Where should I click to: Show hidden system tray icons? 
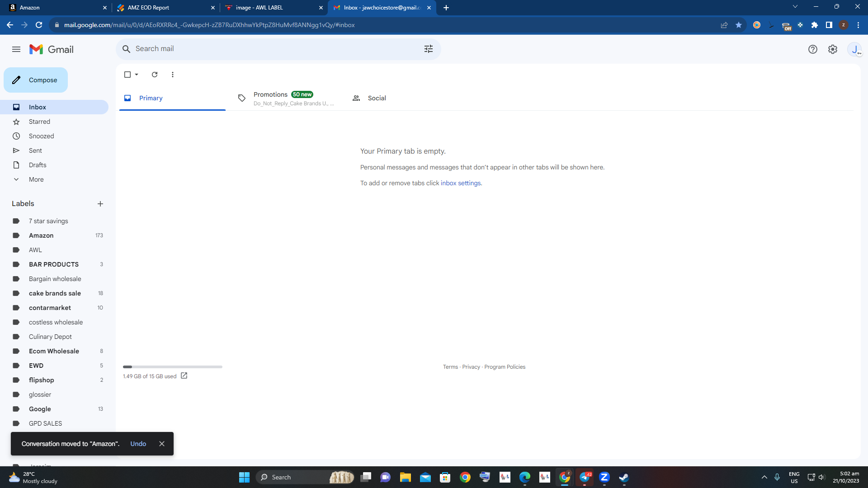764,477
